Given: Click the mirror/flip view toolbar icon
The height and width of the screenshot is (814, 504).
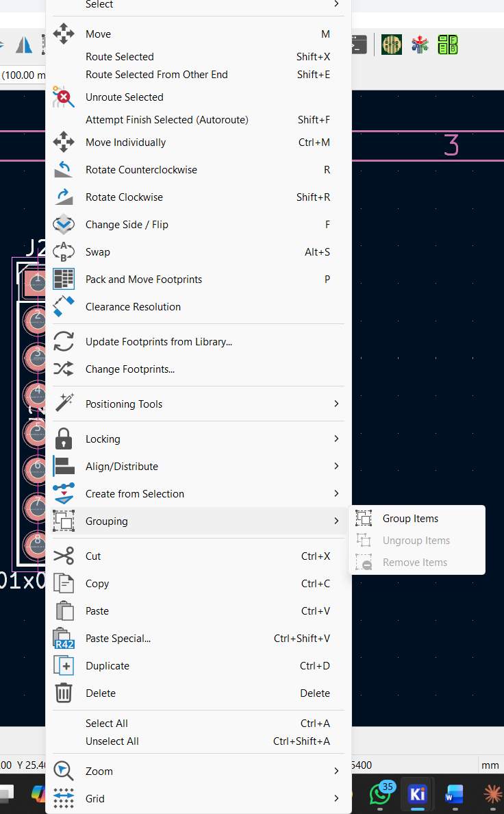Looking at the screenshot, I should 24,45.
